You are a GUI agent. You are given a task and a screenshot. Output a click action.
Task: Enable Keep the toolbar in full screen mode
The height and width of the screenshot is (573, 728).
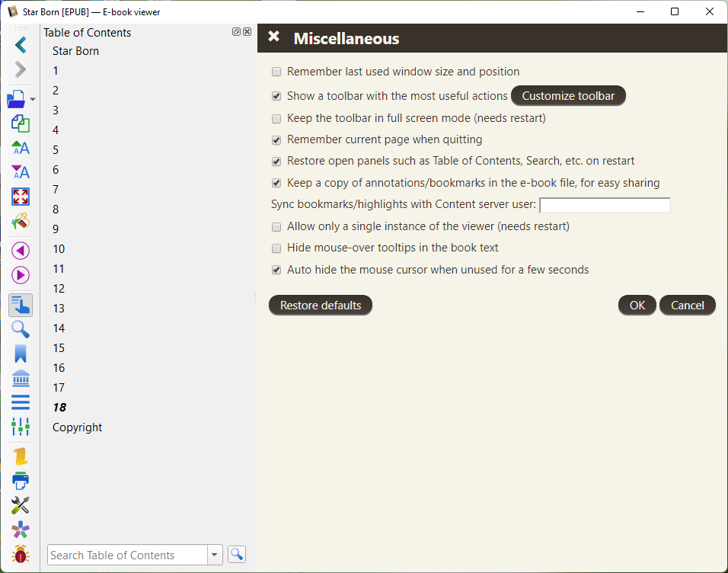276,119
